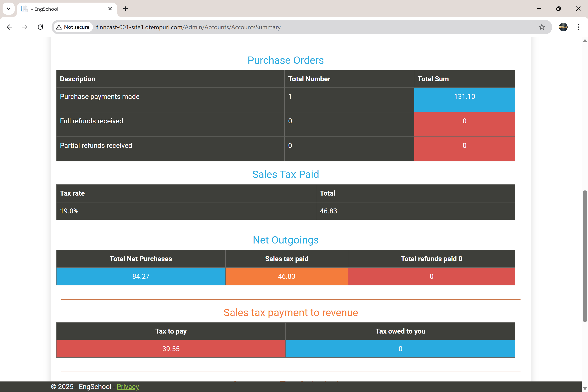
Task: Select the orange Sales tax paid 46.83 cell
Action: (286, 276)
